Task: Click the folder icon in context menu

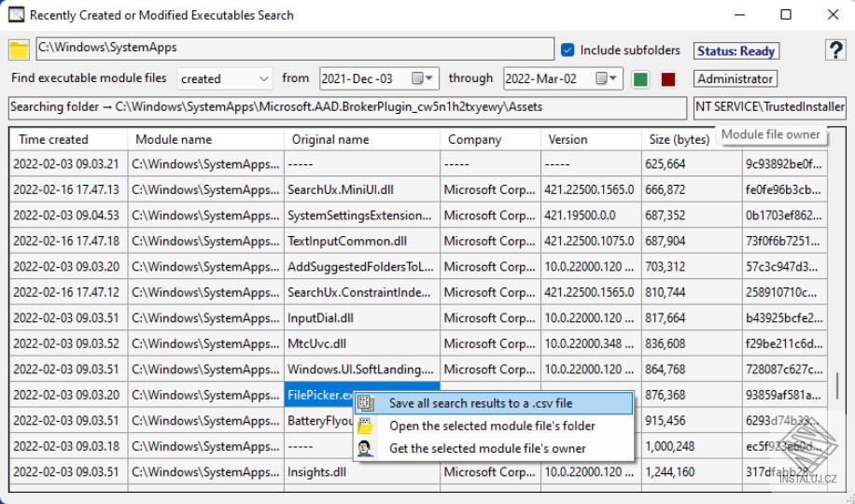Action: click(x=366, y=426)
